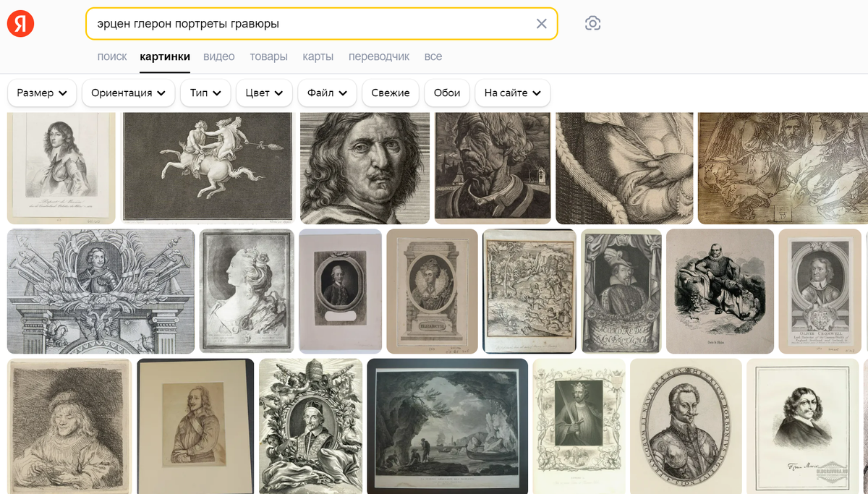Image resolution: width=868 pixels, height=494 pixels.
Task: Switch to the «переводчик» tab
Action: [379, 56]
